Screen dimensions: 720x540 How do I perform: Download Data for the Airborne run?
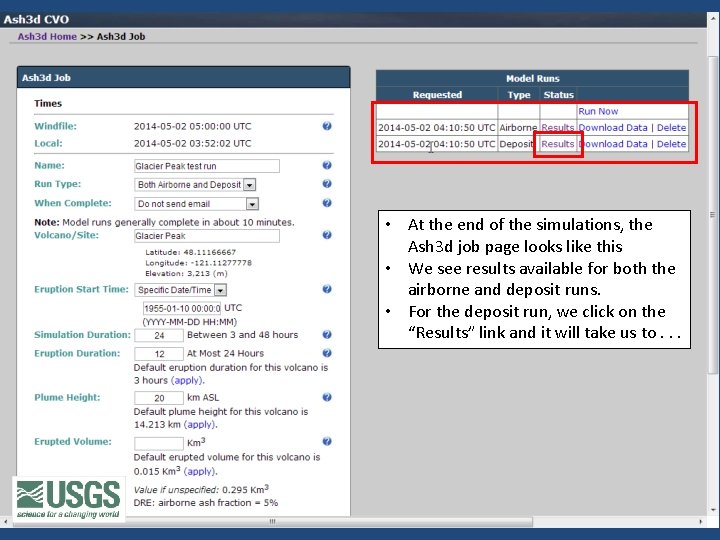(613, 128)
